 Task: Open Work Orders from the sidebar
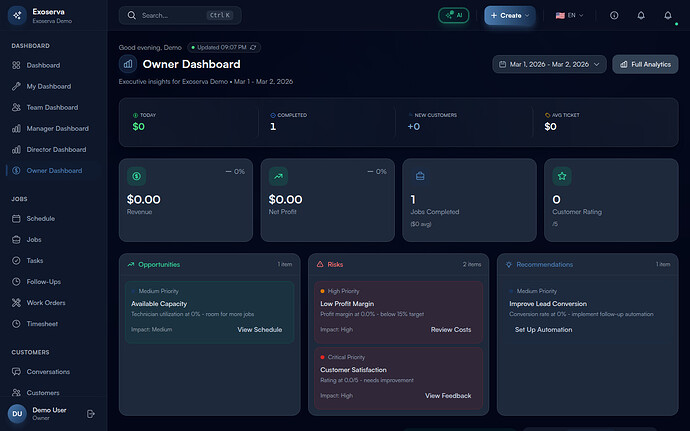tap(46, 302)
